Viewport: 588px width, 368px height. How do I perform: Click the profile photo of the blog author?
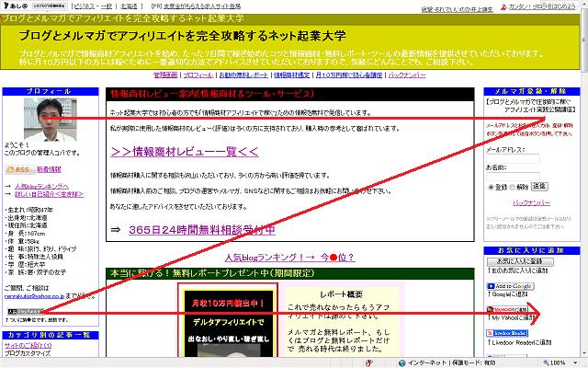(50, 119)
